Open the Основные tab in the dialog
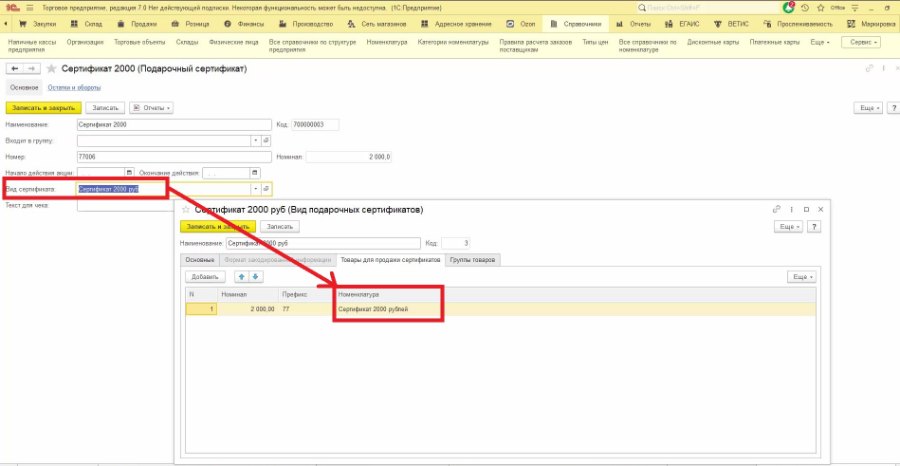 (199, 260)
